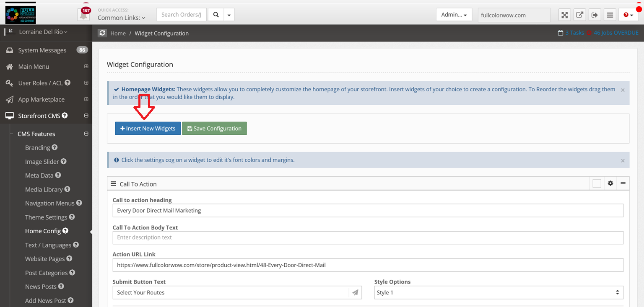
Task: Click the white color swatch on widget header
Action: [597, 183]
